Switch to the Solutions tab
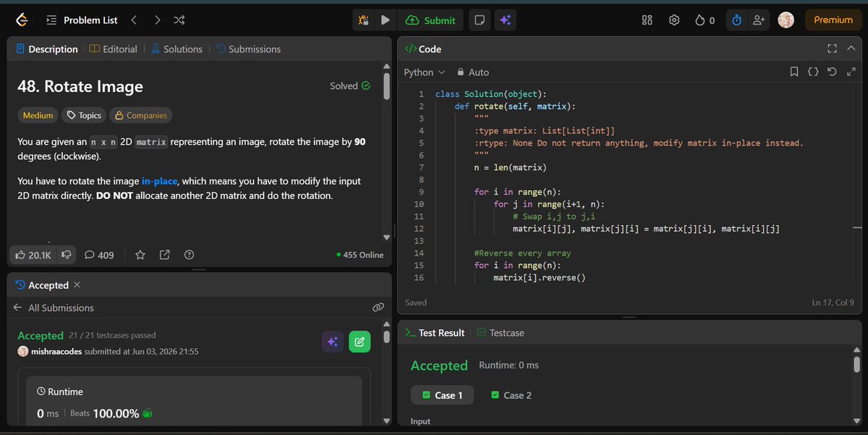Screen dimensions: 868x435 pyautogui.click(x=176, y=49)
